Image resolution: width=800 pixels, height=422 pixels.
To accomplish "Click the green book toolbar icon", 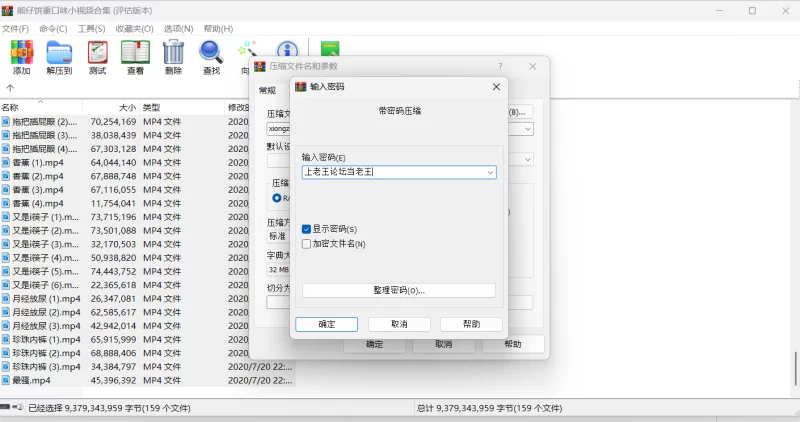I will point(330,49).
